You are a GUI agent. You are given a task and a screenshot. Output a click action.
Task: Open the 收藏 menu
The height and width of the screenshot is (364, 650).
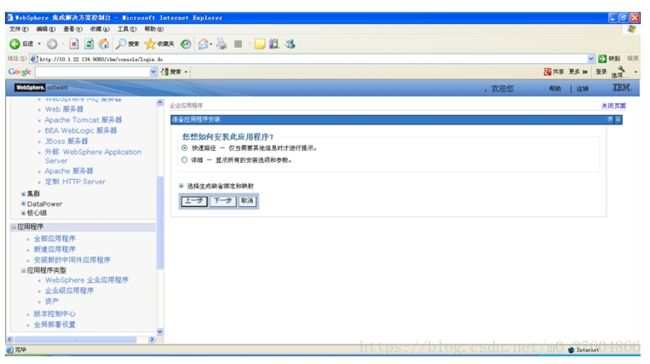pos(99,29)
